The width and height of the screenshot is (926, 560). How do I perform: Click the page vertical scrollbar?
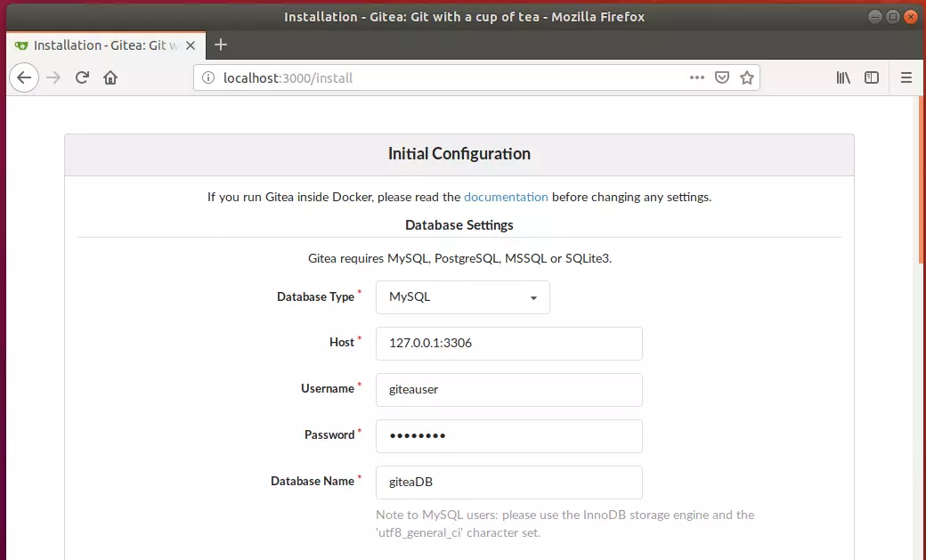point(922,180)
